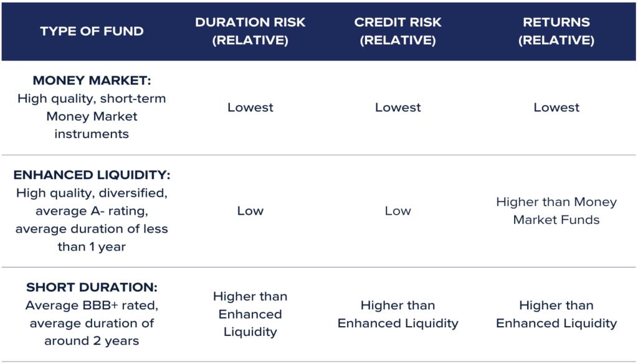
Task: Click 'Average BBB+ rated' description text
Action: pyautogui.click(x=92, y=305)
